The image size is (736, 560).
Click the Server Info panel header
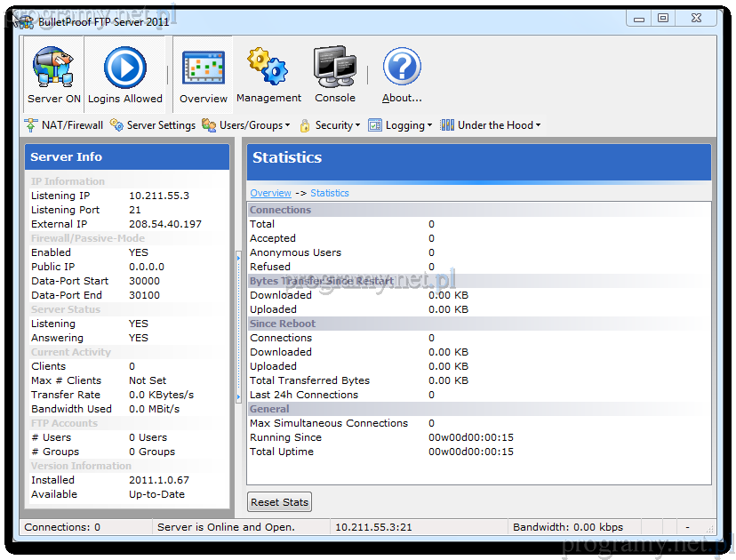point(126,157)
